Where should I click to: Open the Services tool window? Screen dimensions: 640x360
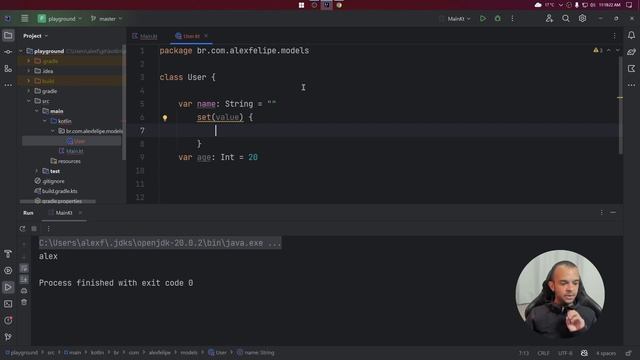[x=8, y=271]
